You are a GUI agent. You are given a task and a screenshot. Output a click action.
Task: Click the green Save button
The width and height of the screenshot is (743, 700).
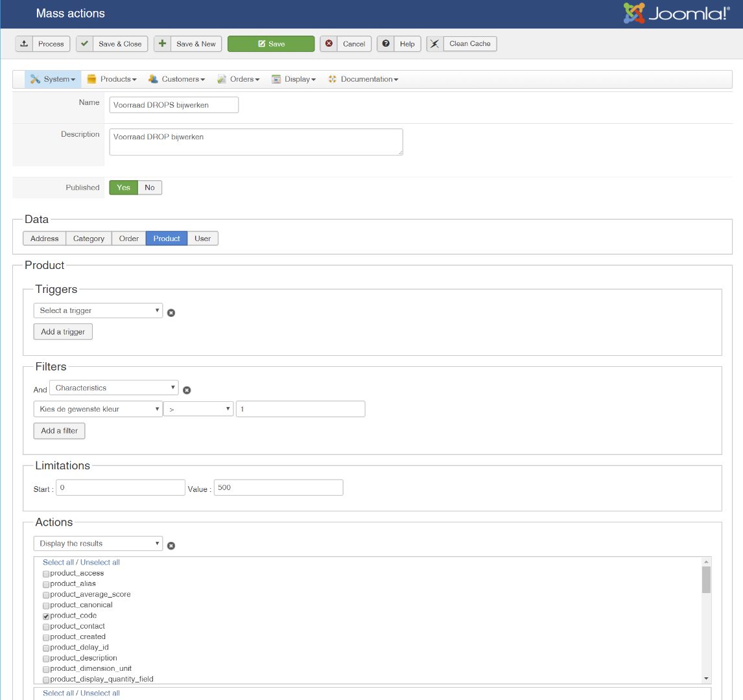[271, 43]
